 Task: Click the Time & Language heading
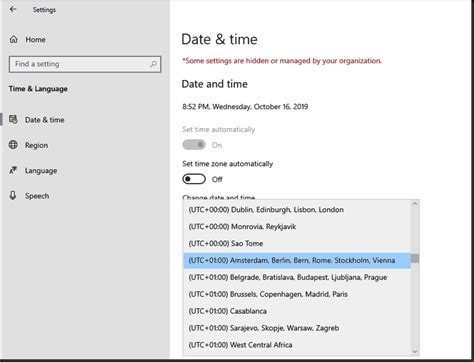coord(38,89)
